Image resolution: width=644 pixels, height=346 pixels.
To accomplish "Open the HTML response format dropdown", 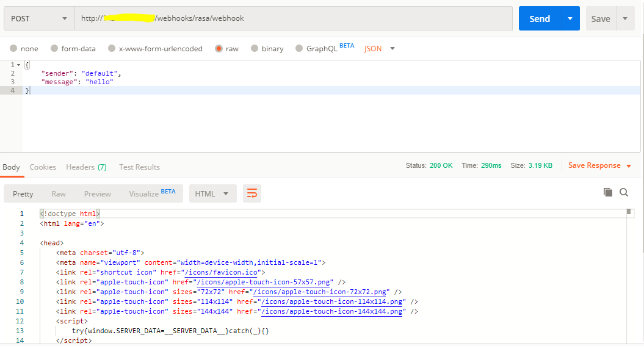I will 212,193.
